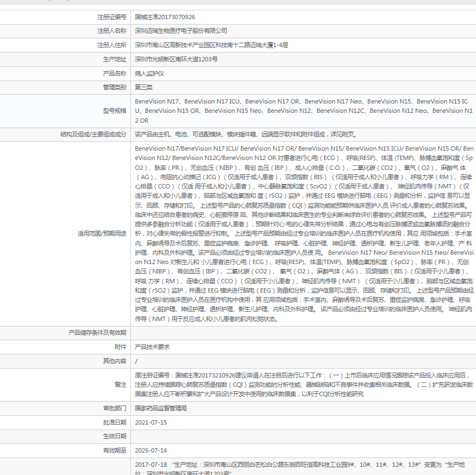This screenshot has height=475, width=476.
Task: Select attachment value 产品技术要求
Action: point(152,347)
